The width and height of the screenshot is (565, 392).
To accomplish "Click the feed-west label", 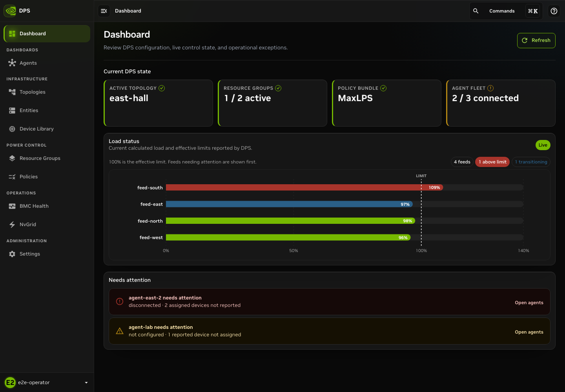I will tap(151, 238).
